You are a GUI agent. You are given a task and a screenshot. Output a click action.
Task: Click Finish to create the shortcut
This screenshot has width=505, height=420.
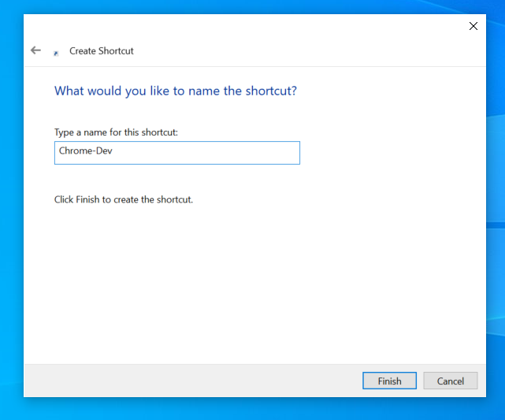[x=389, y=381]
